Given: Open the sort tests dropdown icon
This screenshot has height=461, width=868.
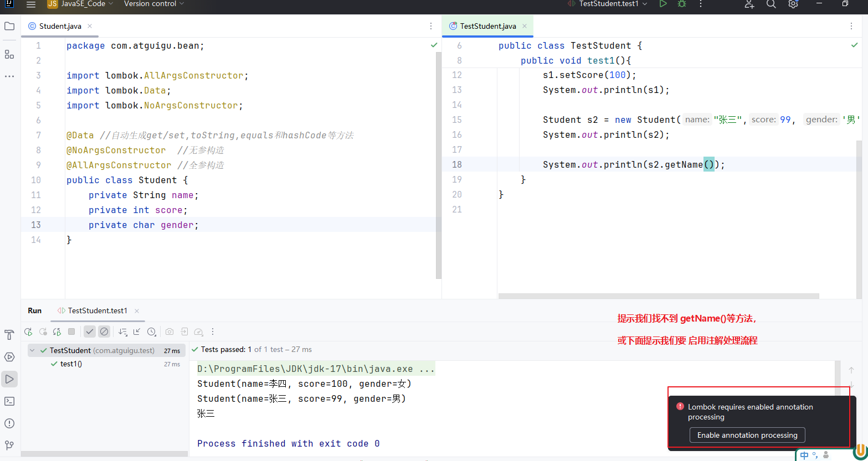Looking at the screenshot, I should point(122,331).
